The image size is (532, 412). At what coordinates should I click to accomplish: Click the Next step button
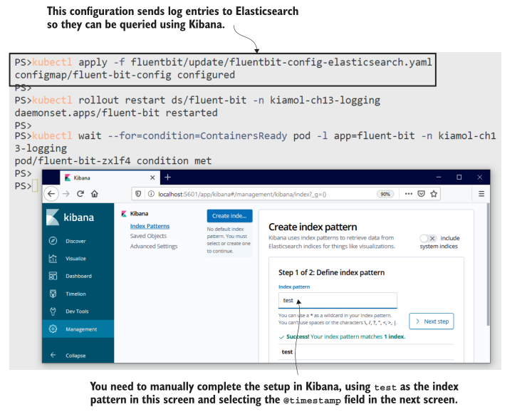coord(432,321)
